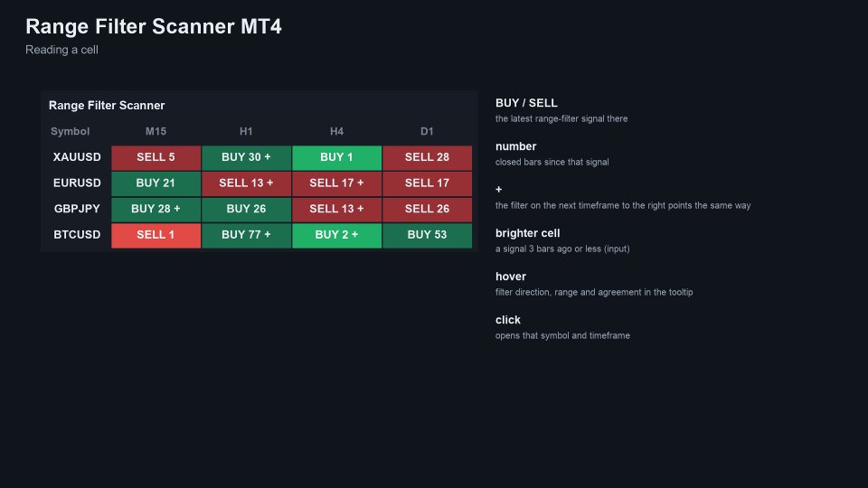Click EURUSD D1 SELL 17 cell
The image size is (868, 488).
tap(427, 183)
